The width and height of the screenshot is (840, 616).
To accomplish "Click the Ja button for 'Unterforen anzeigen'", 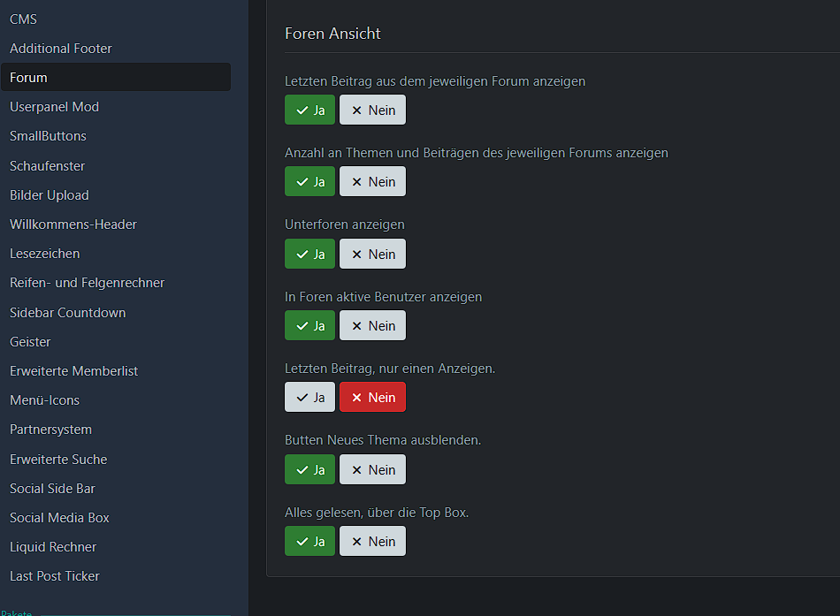I will click(x=309, y=255).
